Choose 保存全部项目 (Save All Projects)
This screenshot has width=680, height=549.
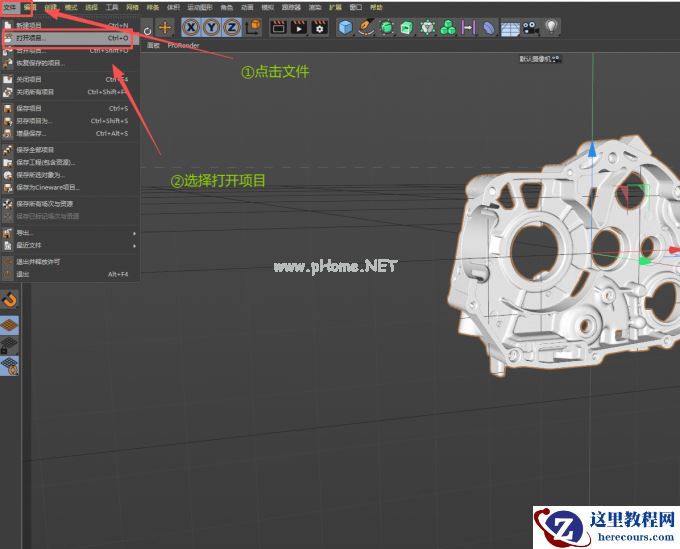[x=69, y=150]
